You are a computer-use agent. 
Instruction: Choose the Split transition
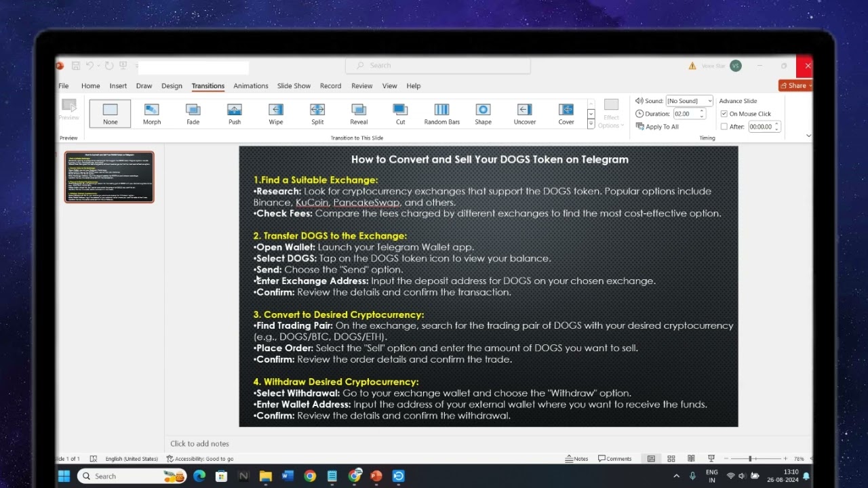pos(317,114)
